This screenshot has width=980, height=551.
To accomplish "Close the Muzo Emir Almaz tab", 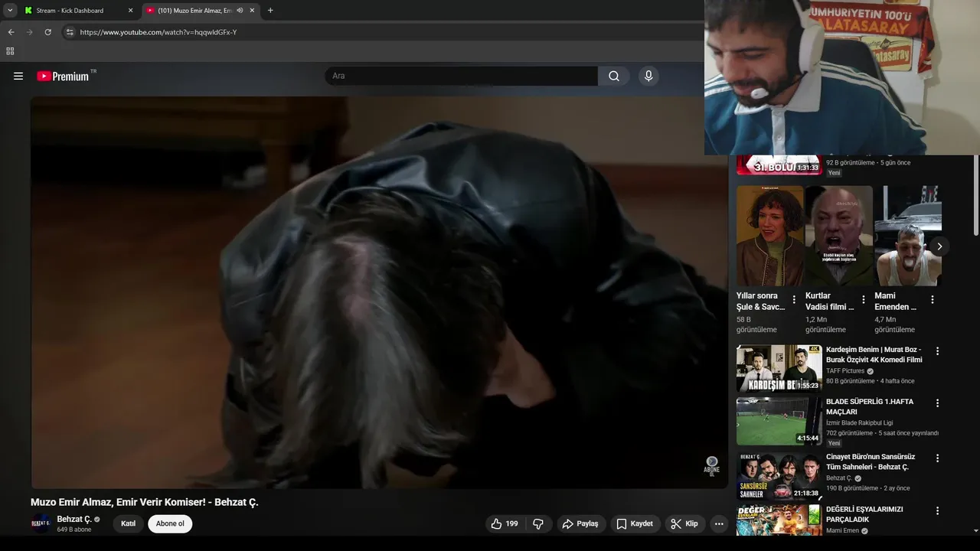I will (252, 11).
